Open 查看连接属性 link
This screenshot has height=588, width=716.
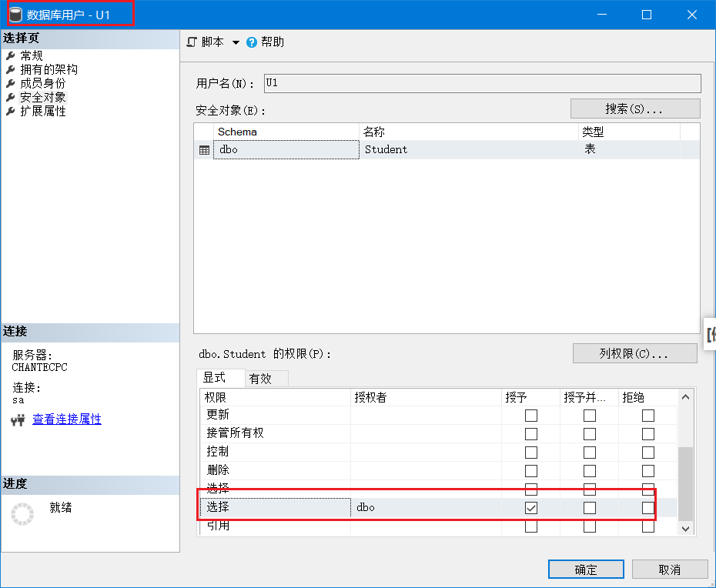click(66, 420)
